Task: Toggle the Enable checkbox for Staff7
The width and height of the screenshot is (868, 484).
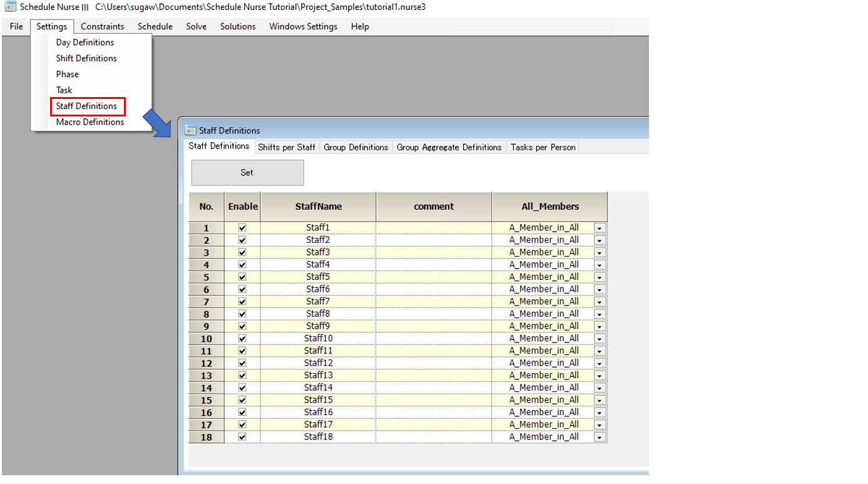Action: click(242, 302)
